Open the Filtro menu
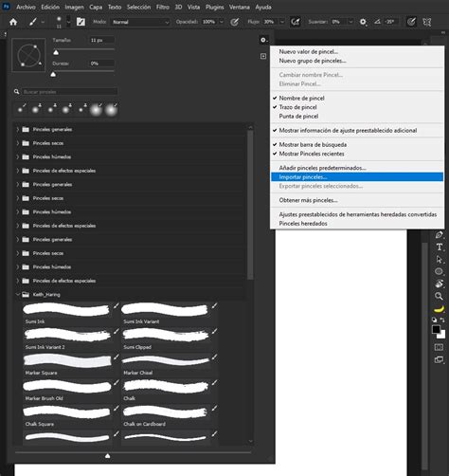Screen dimensions: 449x476 point(163,7)
